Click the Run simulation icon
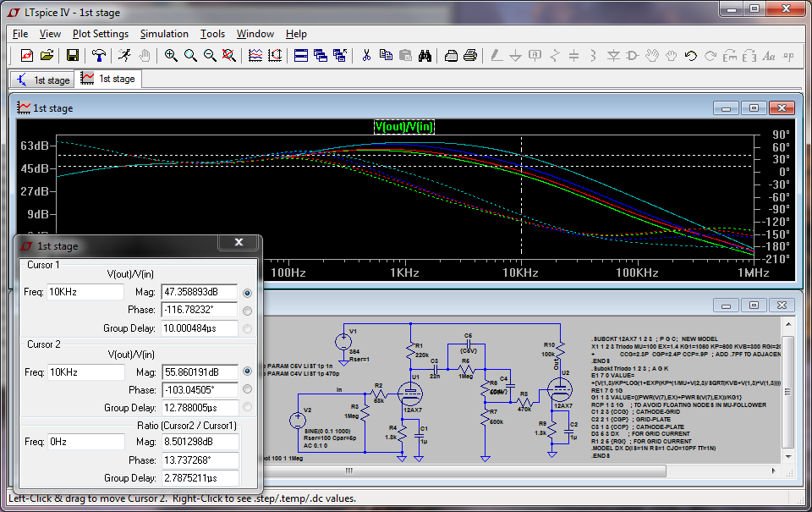This screenshot has height=512, width=812. [x=124, y=56]
